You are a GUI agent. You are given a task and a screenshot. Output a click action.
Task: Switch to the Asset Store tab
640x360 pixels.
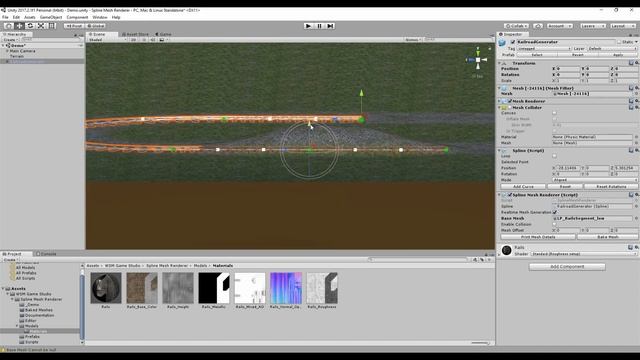coord(135,34)
